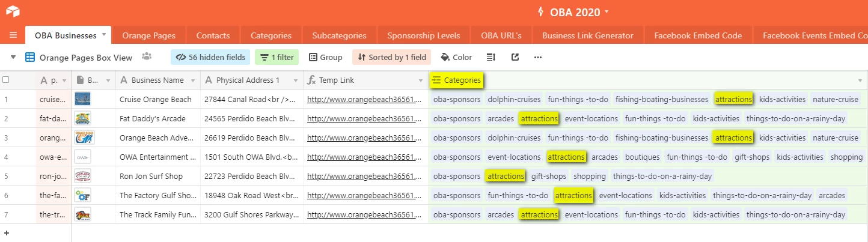Open Orange Beach Adventures logo thumbnail

click(85, 138)
